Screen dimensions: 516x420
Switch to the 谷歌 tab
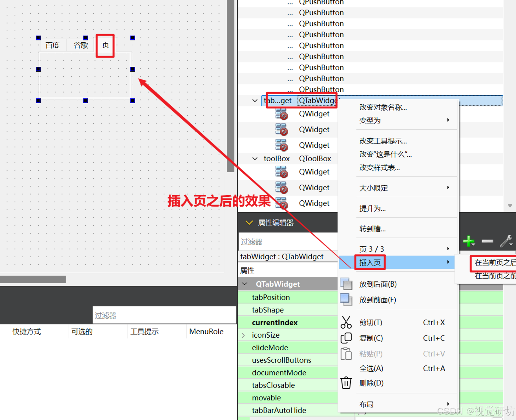pos(81,45)
